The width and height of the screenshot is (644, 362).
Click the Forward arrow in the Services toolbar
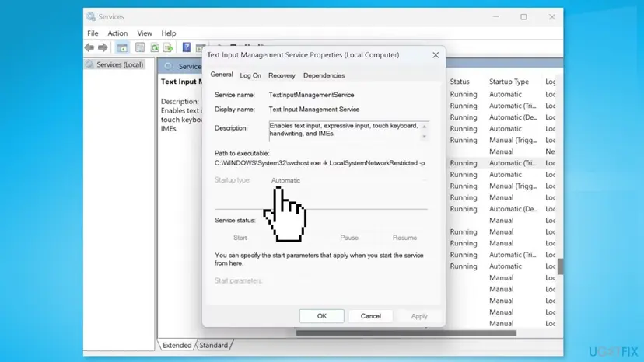point(103,47)
